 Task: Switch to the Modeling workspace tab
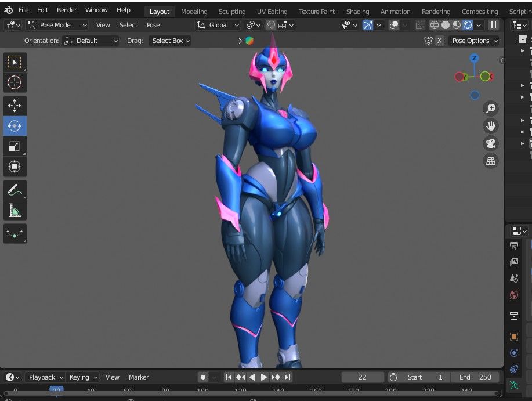point(194,12)
